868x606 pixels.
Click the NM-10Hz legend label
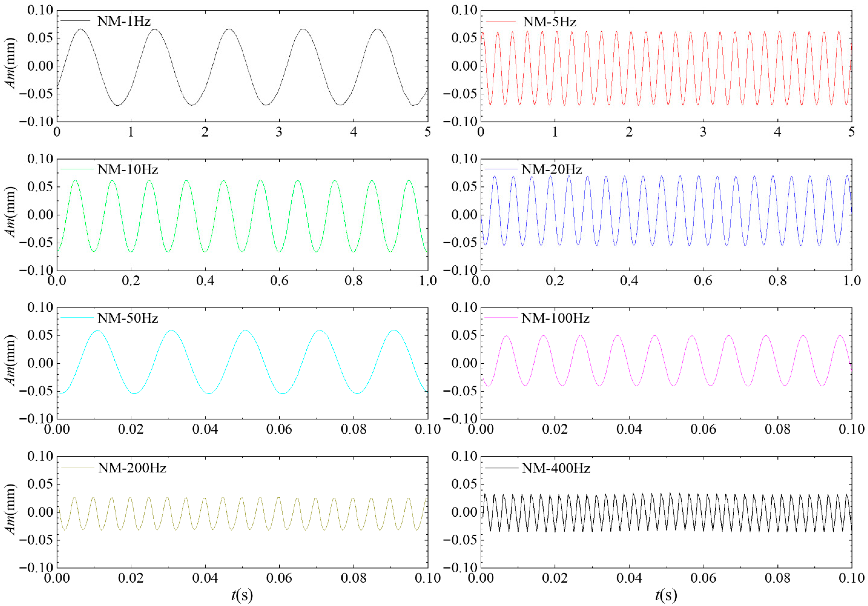pos(128,169)
